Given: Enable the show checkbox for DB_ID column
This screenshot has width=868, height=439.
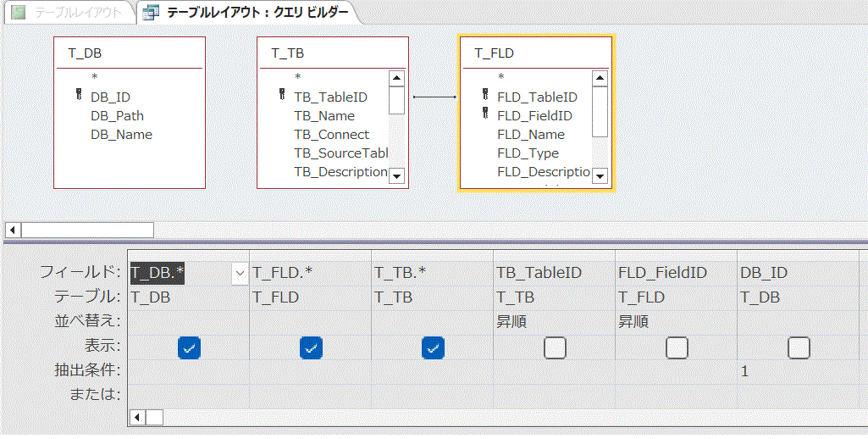Looking at the screenshot, I should click(799, 347).
